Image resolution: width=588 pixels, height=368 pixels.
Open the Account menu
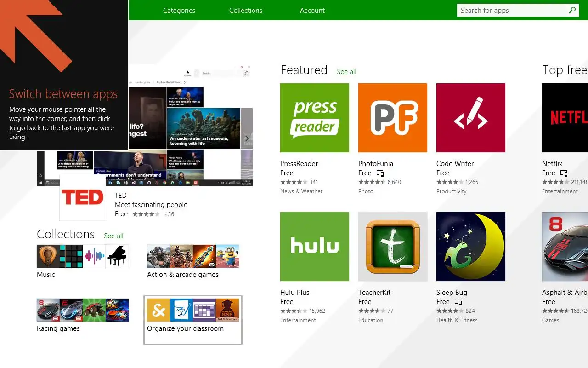[x=312, y=11]
